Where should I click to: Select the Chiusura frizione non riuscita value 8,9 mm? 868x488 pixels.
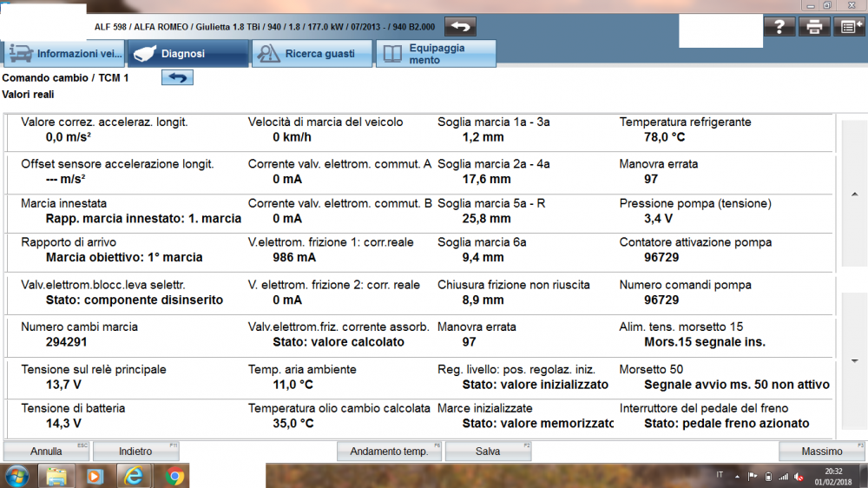(x=483, y=300)
